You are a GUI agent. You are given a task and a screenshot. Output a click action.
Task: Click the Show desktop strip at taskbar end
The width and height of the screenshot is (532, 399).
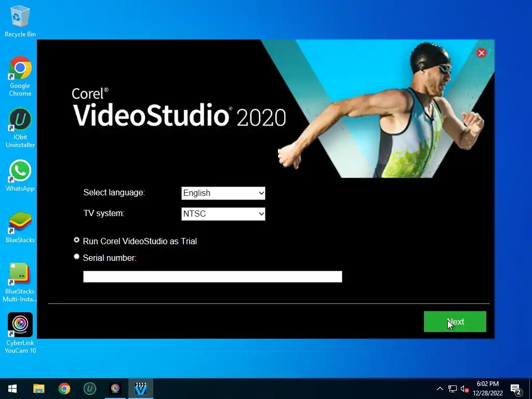tap(530, 389)
